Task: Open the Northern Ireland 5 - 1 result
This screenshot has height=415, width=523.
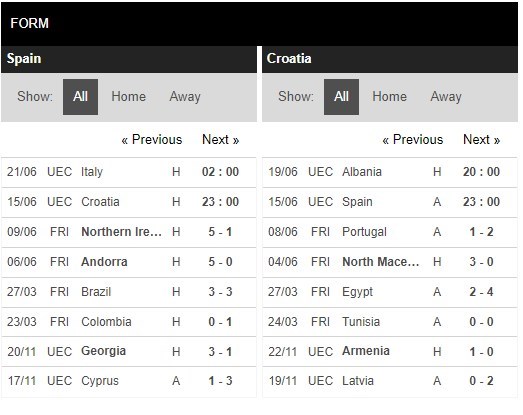Action: click(x=129, y=232)
